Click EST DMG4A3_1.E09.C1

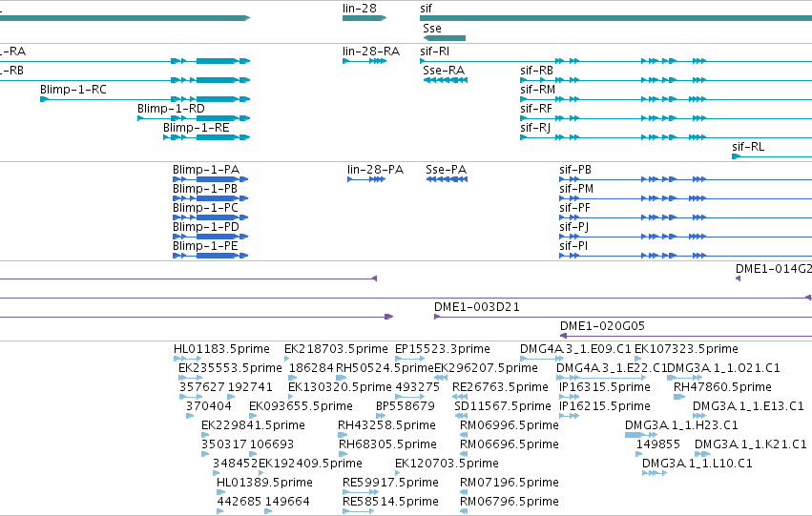point(575,349)
